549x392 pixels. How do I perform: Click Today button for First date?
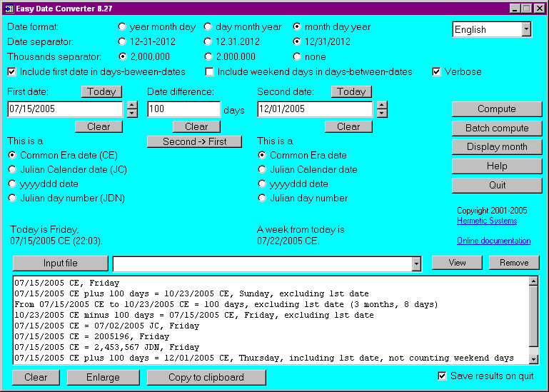[x=101, y=91]
